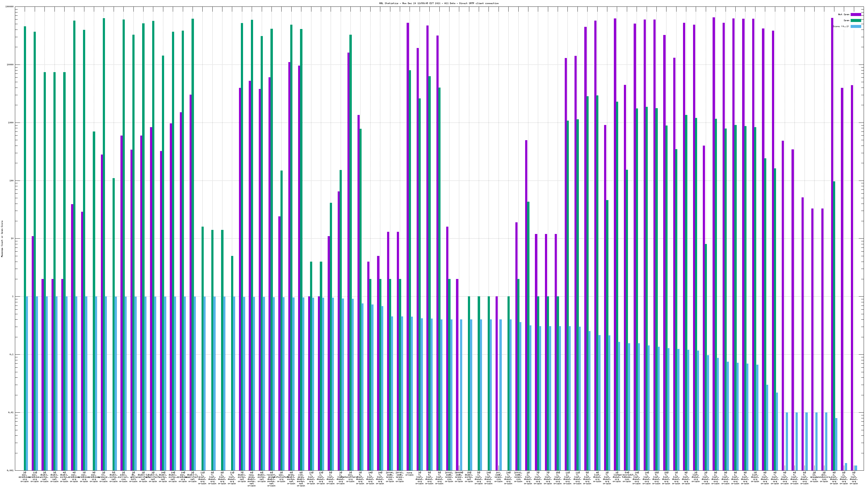Click the green Spam legend swatch
The width and height of the screenshot is (868, 488).
pyautogui.click(x=856, y=21)
